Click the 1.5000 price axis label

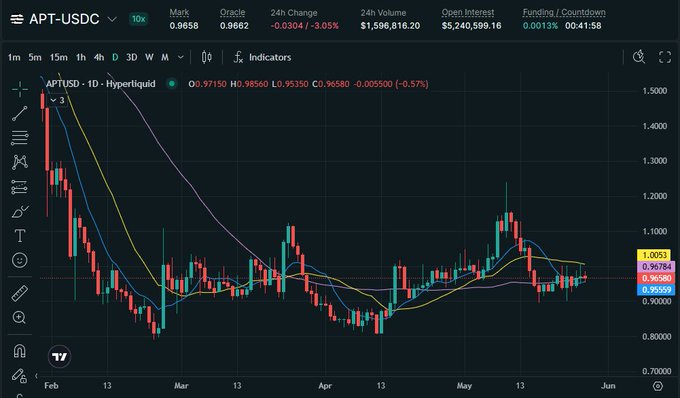click(x=654, y=91)
